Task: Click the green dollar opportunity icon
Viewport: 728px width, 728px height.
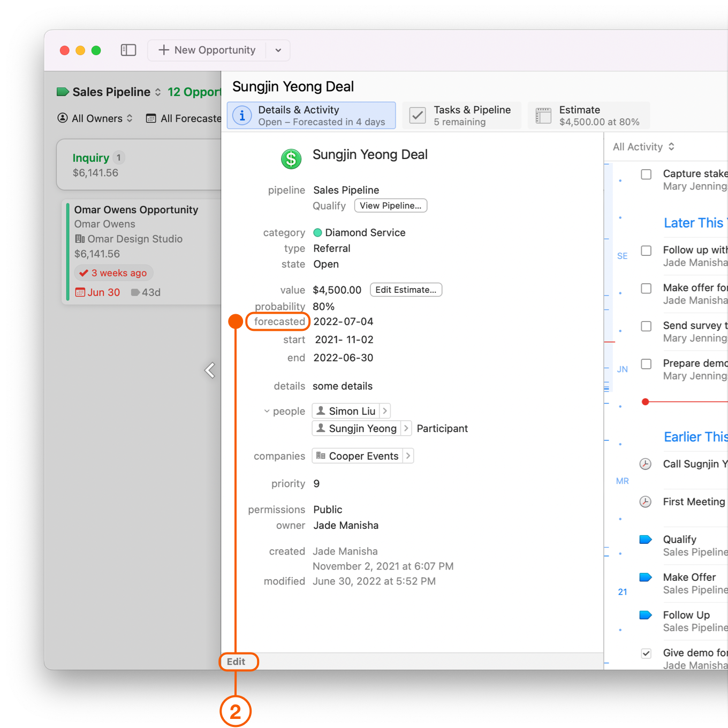Action: 291,159
